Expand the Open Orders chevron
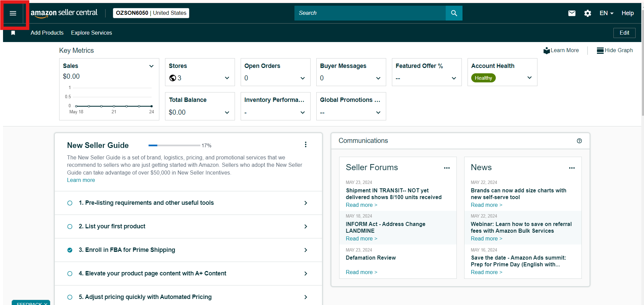The height and width of the screenshot is (305, 644). pyautogui.click(x=303, y=78)
